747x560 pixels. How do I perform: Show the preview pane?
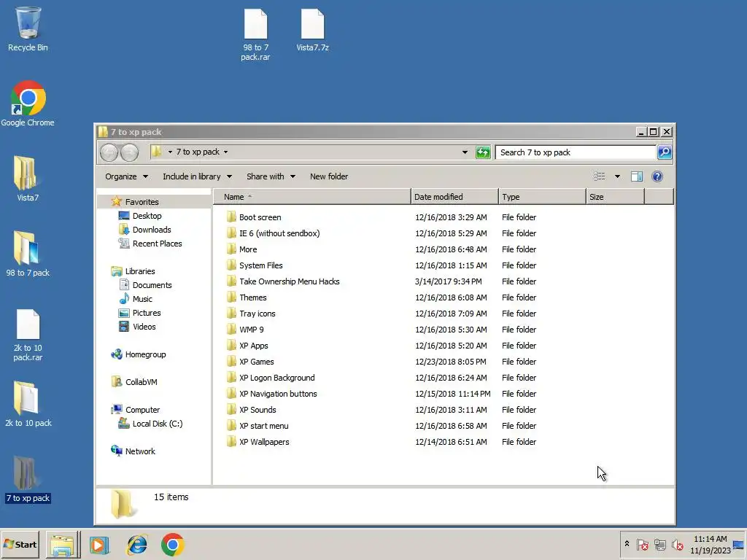click(x=636, y=176)
